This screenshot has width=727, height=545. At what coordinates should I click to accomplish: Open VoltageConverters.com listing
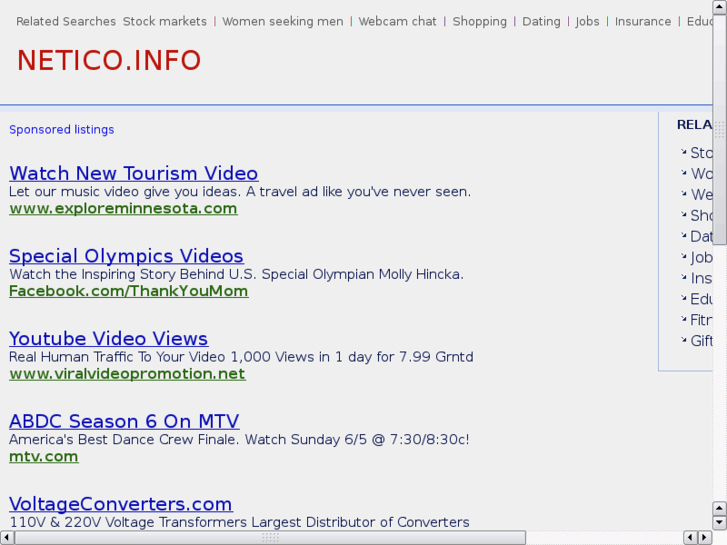121,504
